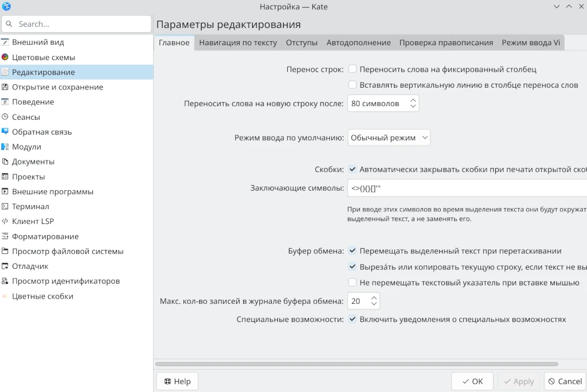Confirm settings with the OK button

[x=472, y=381]
